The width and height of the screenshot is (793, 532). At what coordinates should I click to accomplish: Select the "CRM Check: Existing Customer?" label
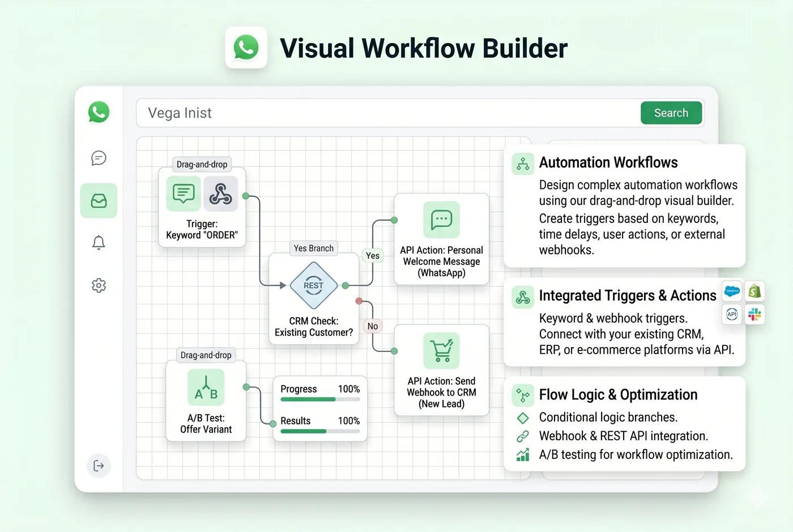pyautogui.click(x=314, y=327)
